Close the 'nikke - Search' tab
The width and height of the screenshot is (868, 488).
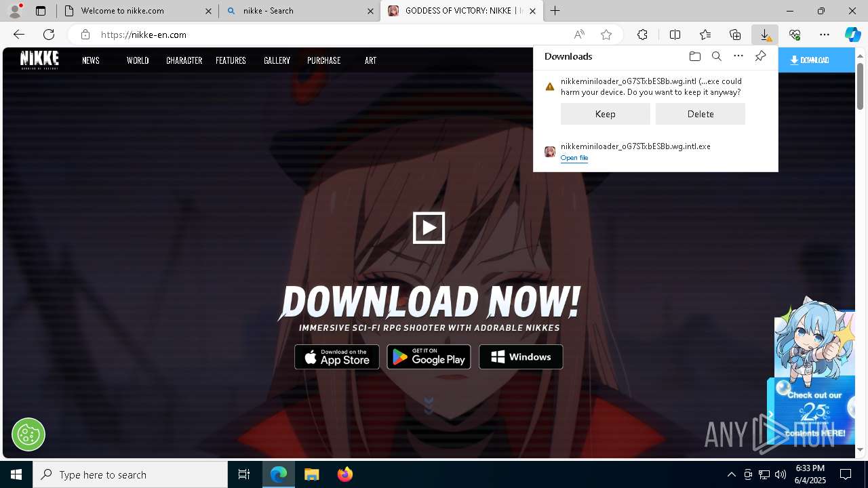(370, 11)
